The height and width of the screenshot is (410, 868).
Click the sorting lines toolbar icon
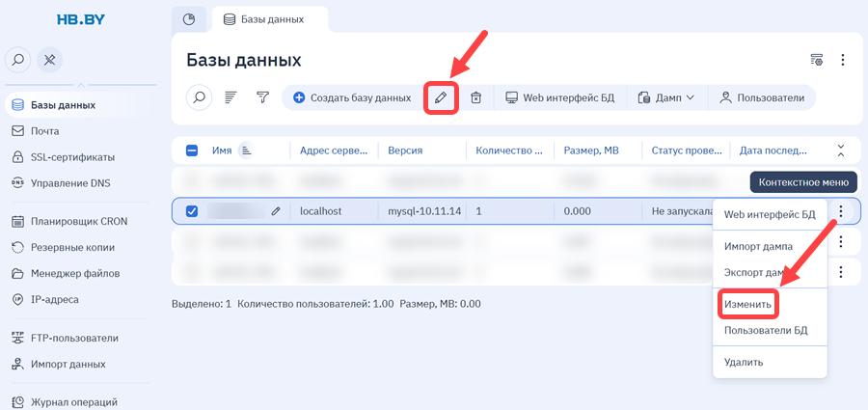pos(231,97)
